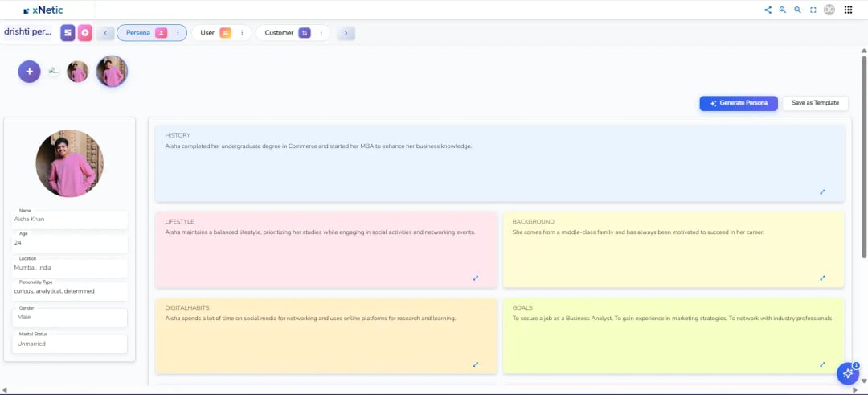
Task: Open the DG user avatar menu
Action: pyautogui.click(x=829, y=10)
